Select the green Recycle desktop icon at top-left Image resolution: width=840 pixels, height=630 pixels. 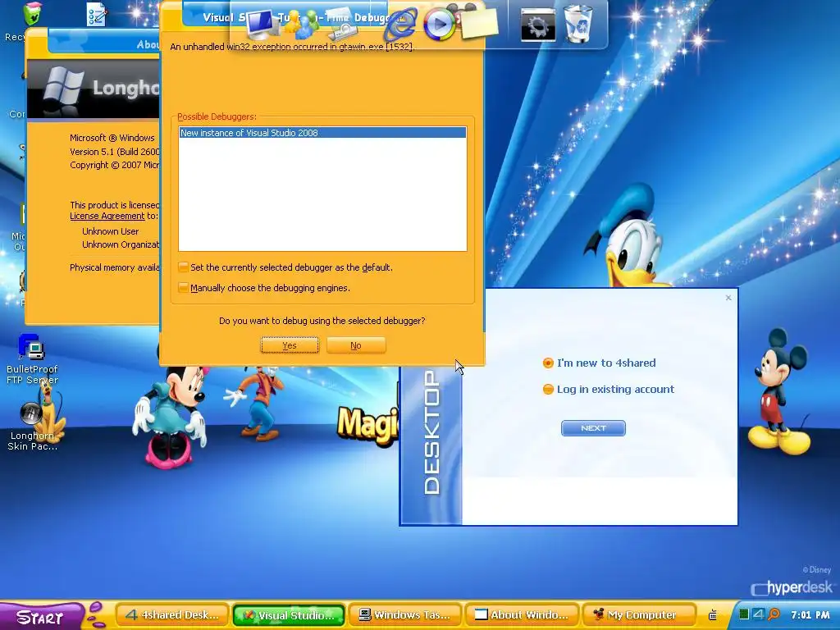(33, 13)
